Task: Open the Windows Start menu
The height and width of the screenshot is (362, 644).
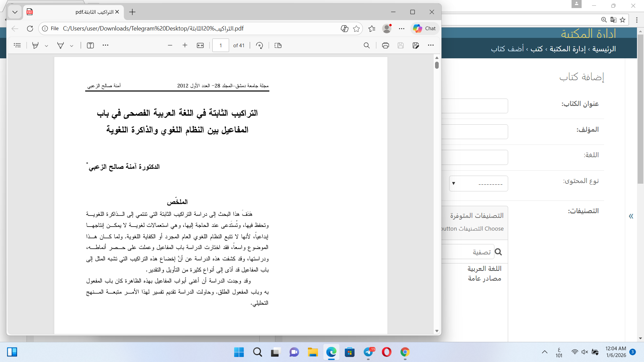Action: (x=239, y=352)
